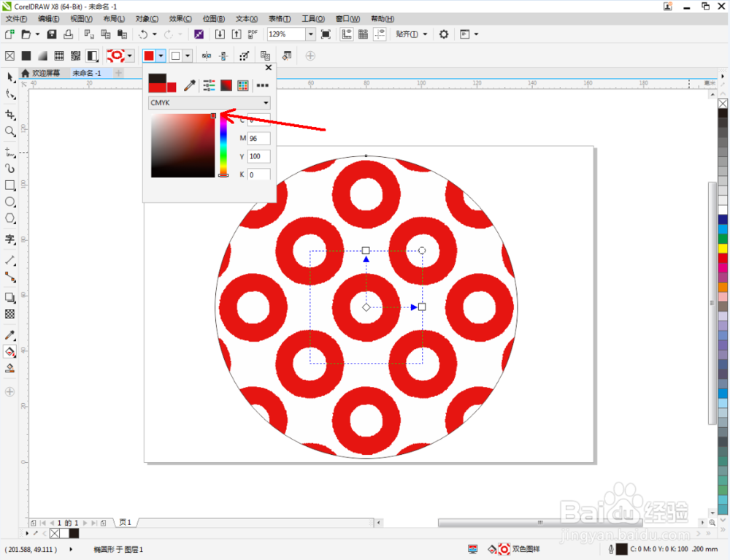This screenshot has width=730, height=560.
Task: Open the Options gear icon
Action: [x=444, y=34]
